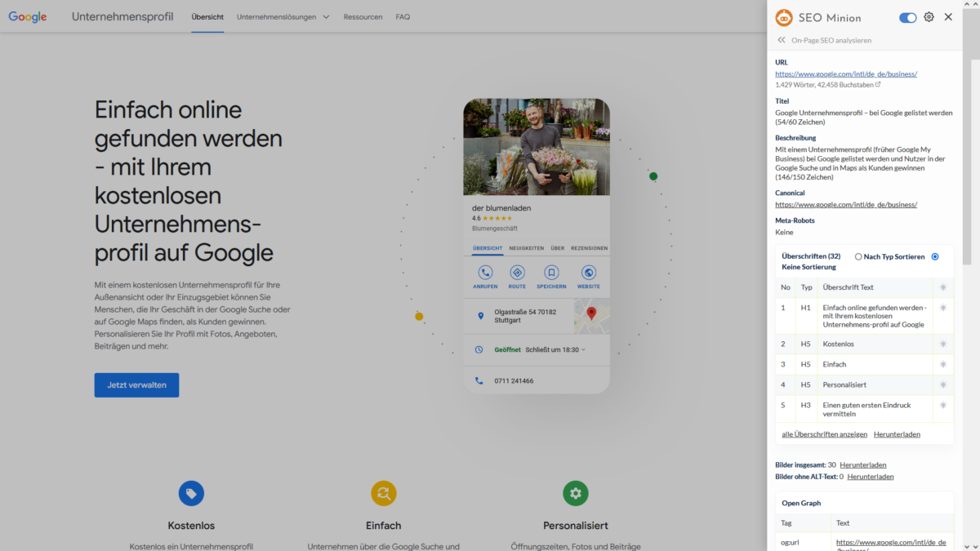The image size is (980, 551).
Task: Highlight 'Einen guten ersten Eindruck' row icon
Action: pyautogui.click(x=943, y=405)
